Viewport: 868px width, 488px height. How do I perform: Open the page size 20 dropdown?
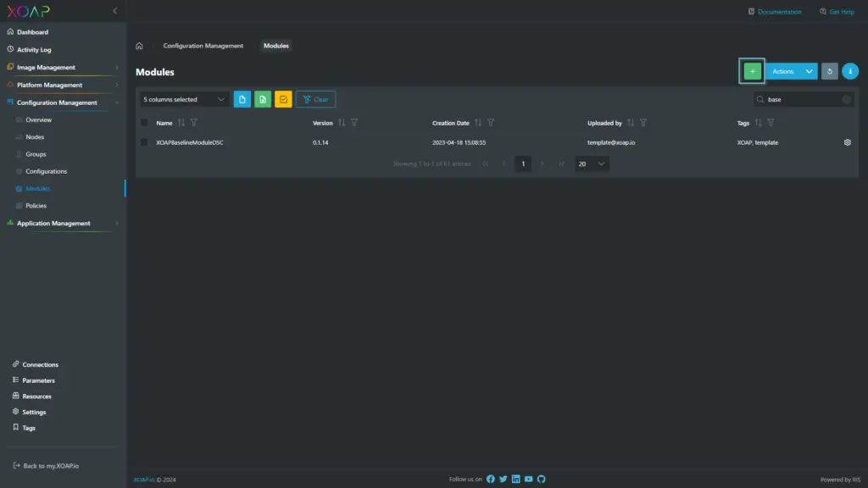pos(592,164)
